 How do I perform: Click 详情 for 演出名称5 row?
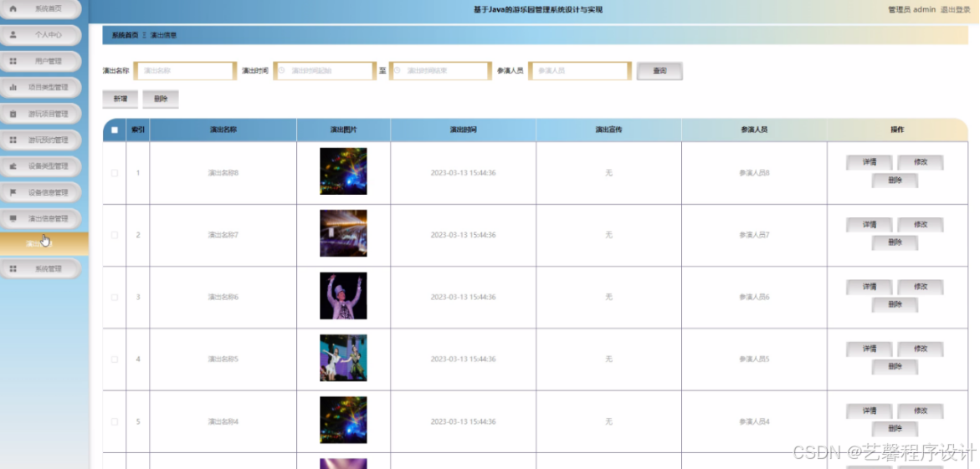click(x=870, y=349)
